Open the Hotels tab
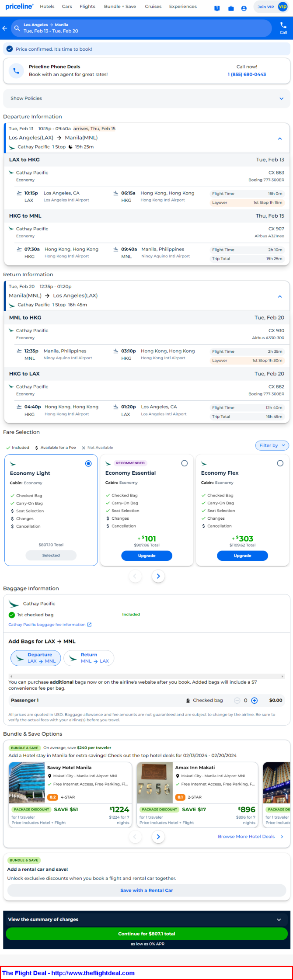Viewport: 293px width, 980px height. tap(47, 7)
